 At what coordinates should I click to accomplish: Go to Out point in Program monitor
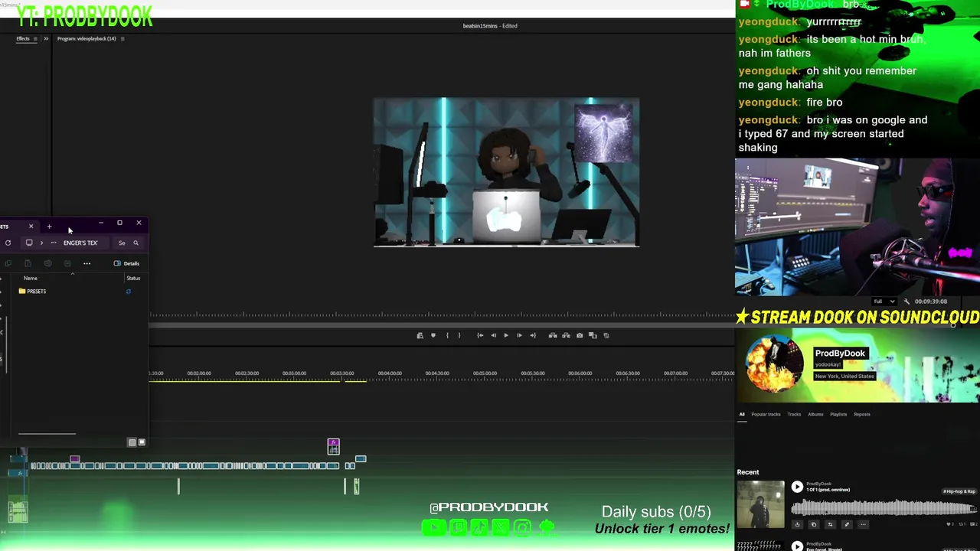(533, 335)
